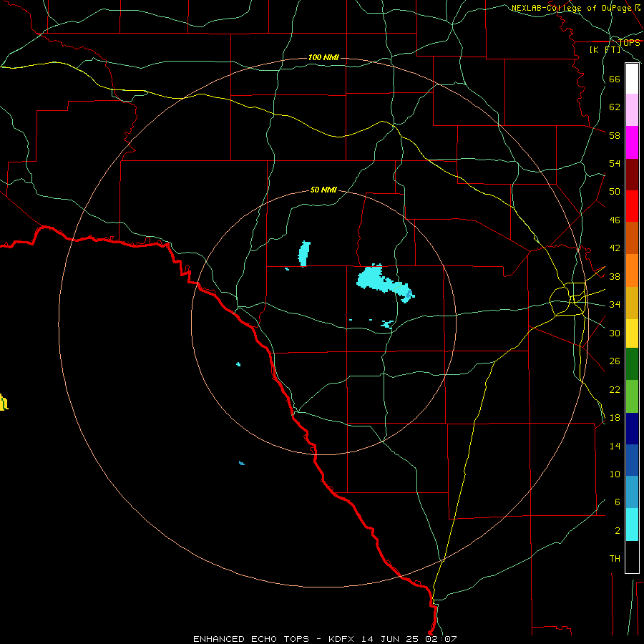Select the "TOPS" legend heading
Viewport: 644px width, 644px height.
[x=629, y=42]
